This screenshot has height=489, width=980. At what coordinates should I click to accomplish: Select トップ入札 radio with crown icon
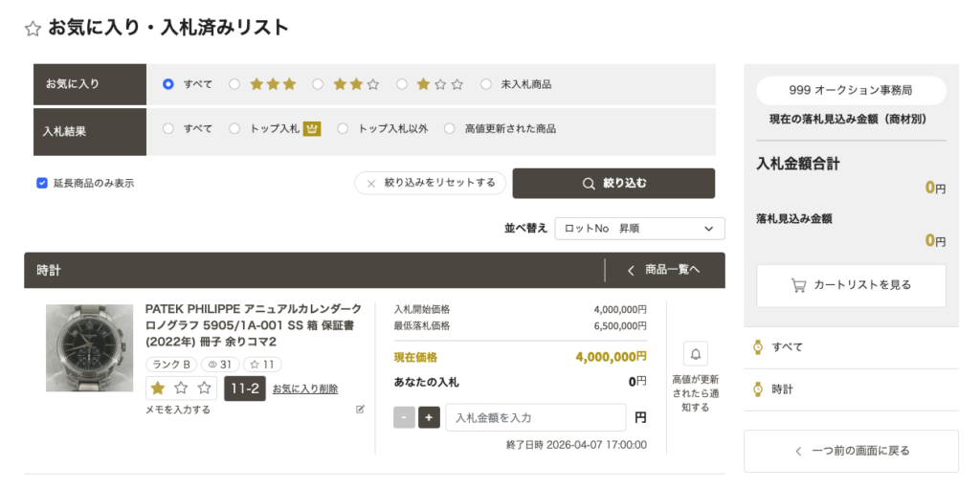[x=234, y=128]
